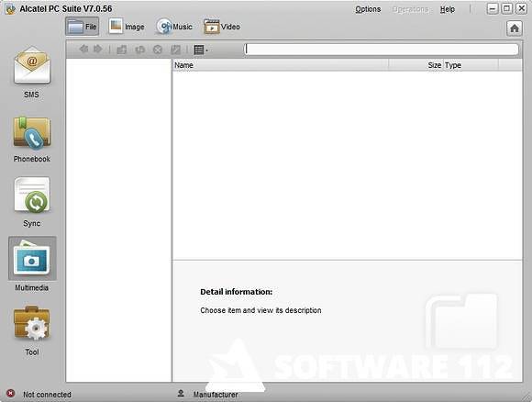Go to the home screen icon
This screenshot has height=402, width=532.
(515, 28)
